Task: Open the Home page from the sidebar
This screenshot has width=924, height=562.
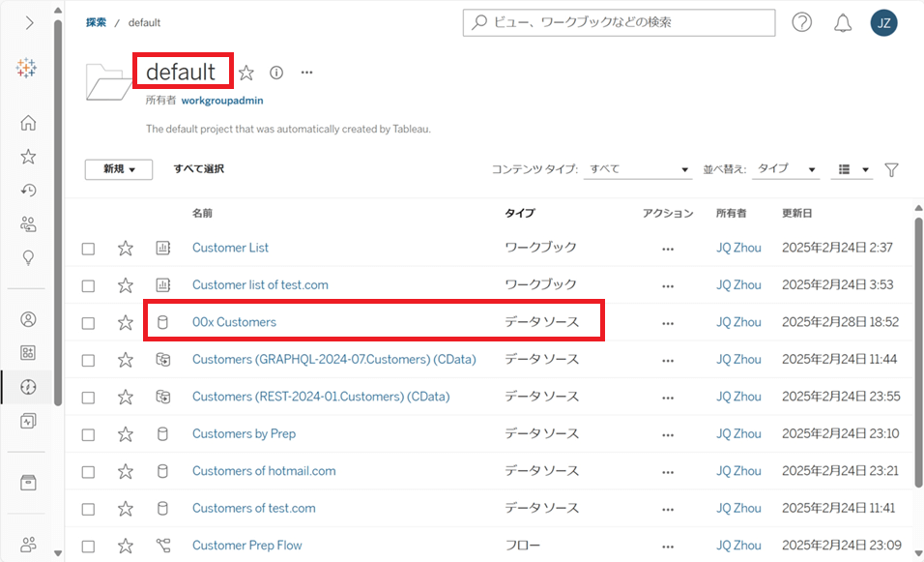Action: [x=27, y=123]
